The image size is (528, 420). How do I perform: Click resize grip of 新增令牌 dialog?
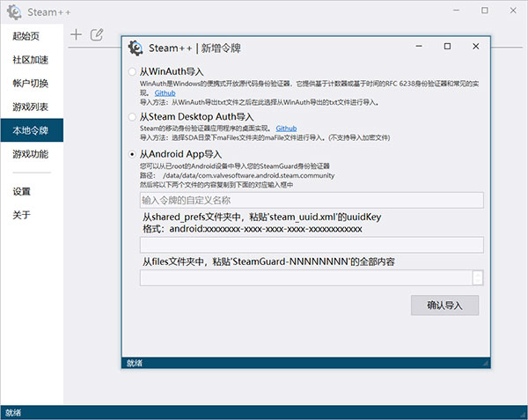click(x=486, y=363)
